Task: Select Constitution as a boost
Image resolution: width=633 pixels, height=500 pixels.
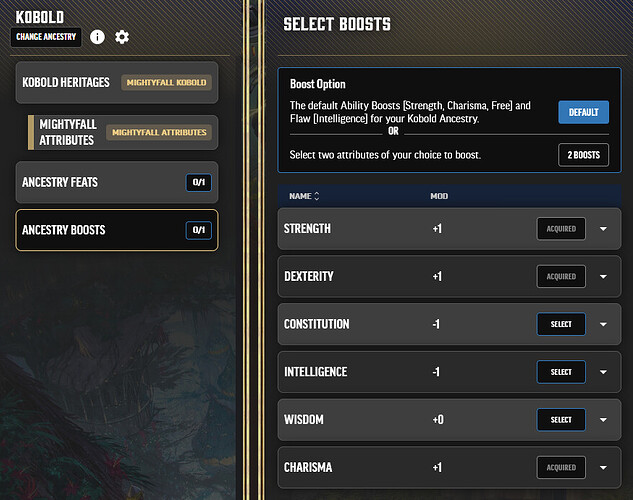Action: tap(561, 324)
